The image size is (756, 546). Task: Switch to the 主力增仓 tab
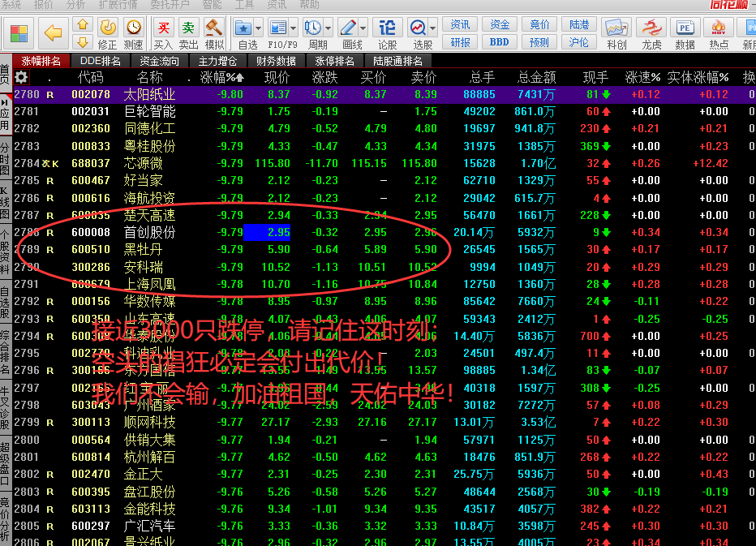click(x=217, y=62)
